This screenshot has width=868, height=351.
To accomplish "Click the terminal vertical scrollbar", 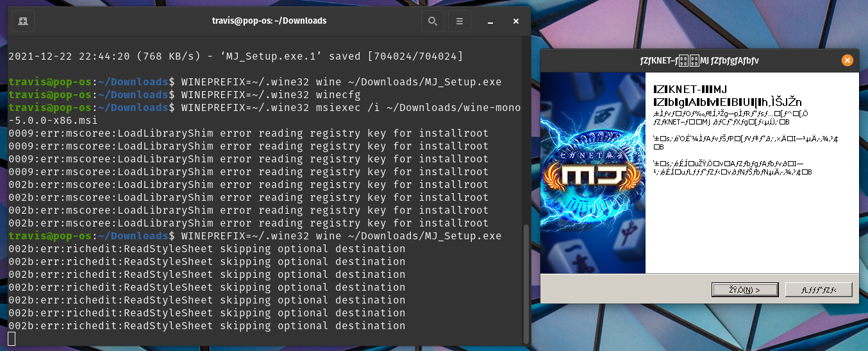I will tap(527, 282).
